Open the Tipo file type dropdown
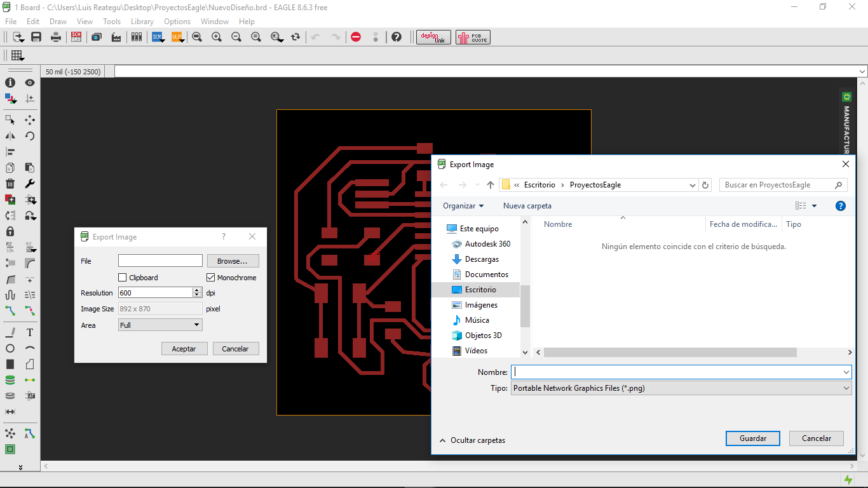The width and height of the screenshot is (868, 488). (x=681, y=388)
